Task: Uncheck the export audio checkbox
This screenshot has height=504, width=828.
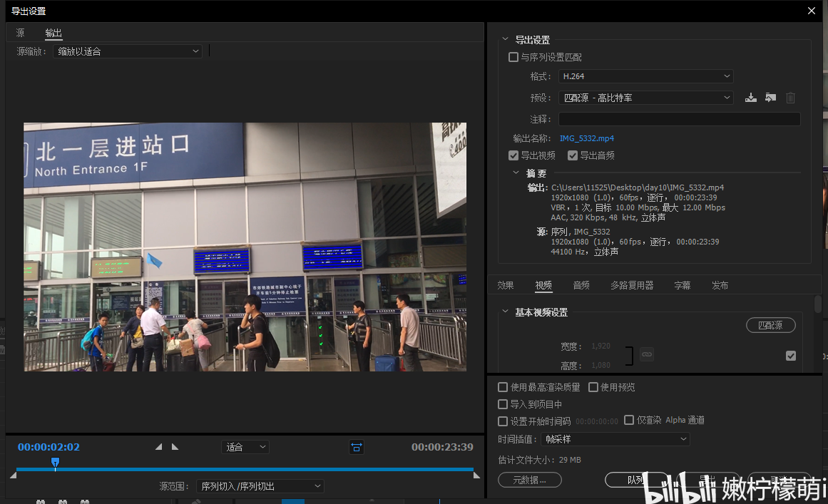Action: tap(573, 155)
